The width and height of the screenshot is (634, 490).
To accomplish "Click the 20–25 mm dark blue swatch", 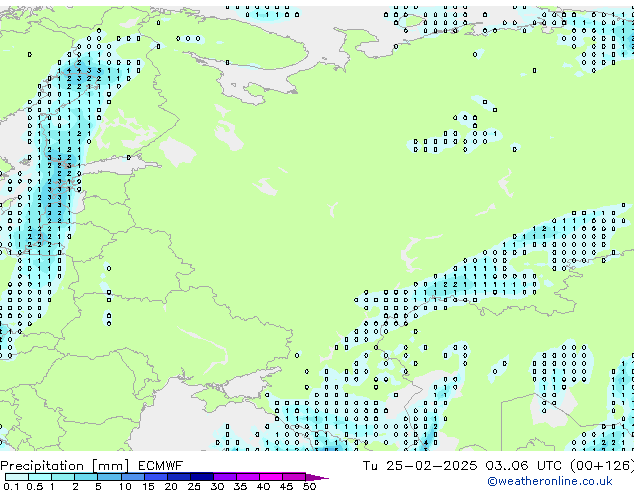I will point(178,477).
